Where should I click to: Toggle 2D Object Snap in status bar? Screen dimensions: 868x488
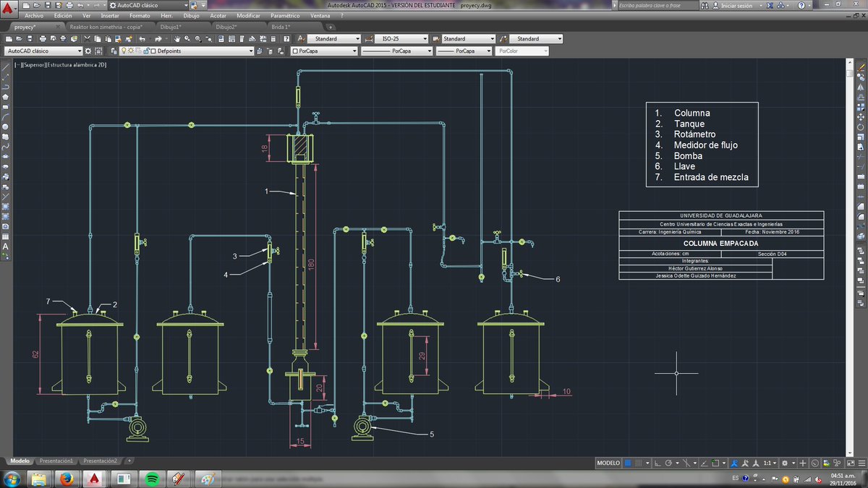pos(715,463)
